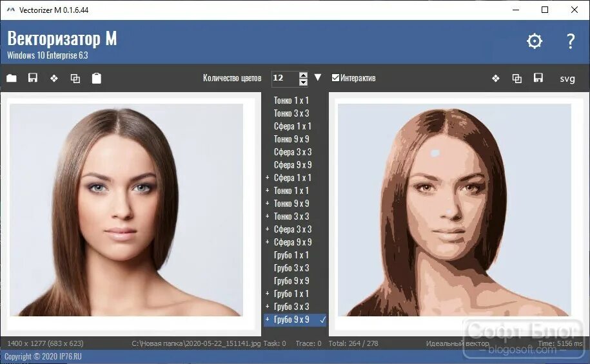Save vector result using right floppy icon
Image resolution: width=590 pixels, height=364 pixels.
tap(538, 78)
